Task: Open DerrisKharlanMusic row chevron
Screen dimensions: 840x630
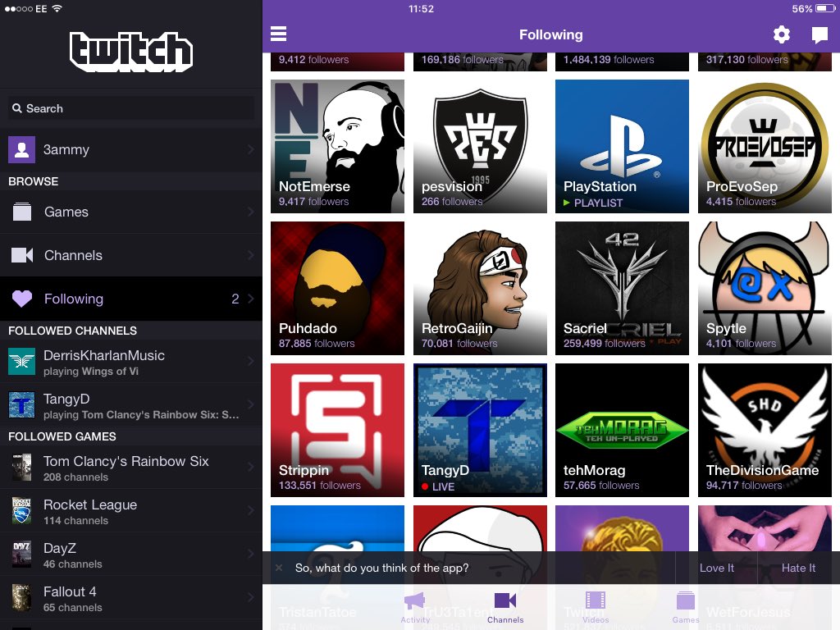Action: 251,362
